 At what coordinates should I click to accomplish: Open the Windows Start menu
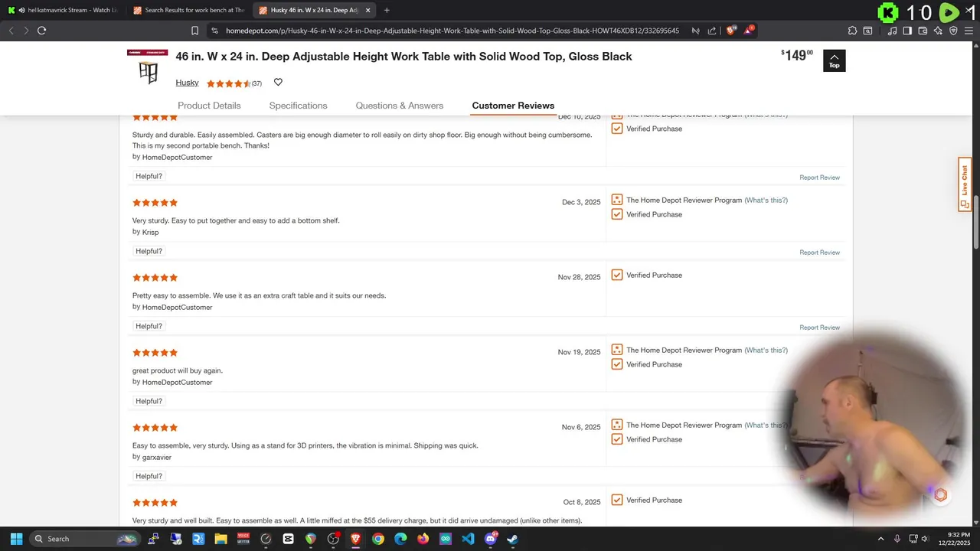tap(16, 539)
